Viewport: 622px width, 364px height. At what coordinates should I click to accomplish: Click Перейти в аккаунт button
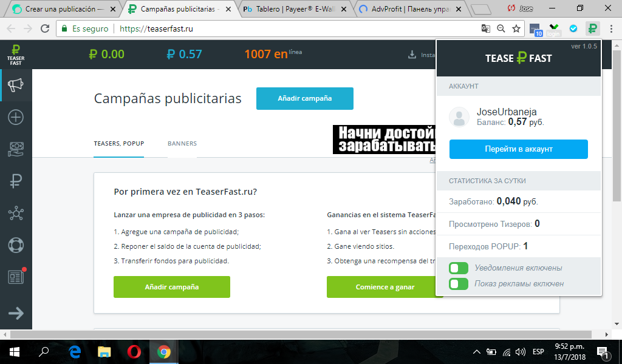[x=519, y=149]
